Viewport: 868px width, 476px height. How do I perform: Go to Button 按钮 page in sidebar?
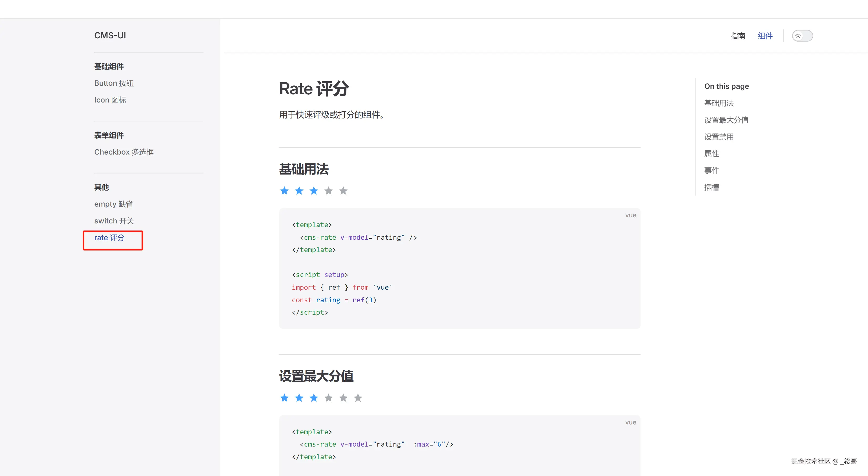(114, 83)
